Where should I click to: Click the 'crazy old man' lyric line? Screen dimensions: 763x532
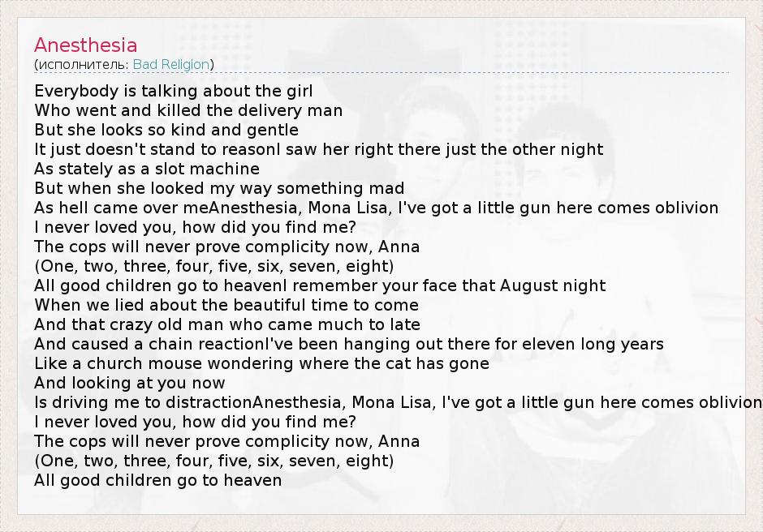(x=227, y=324)
